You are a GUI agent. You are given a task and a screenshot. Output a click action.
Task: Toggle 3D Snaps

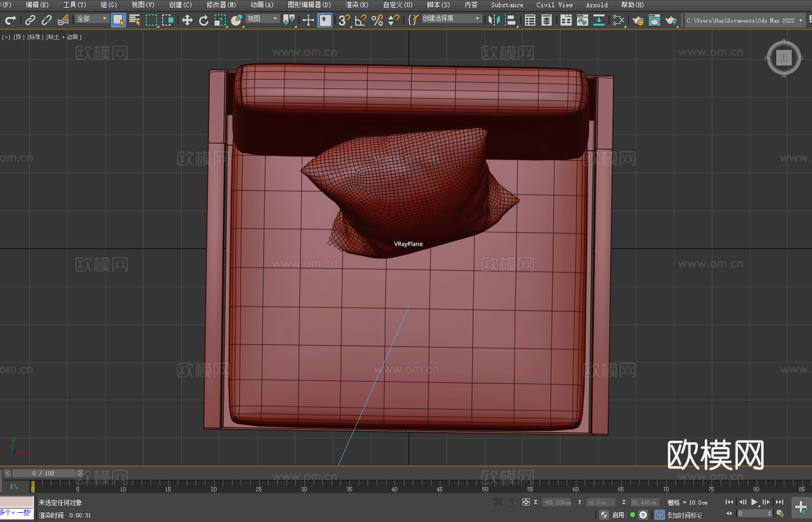344,20
